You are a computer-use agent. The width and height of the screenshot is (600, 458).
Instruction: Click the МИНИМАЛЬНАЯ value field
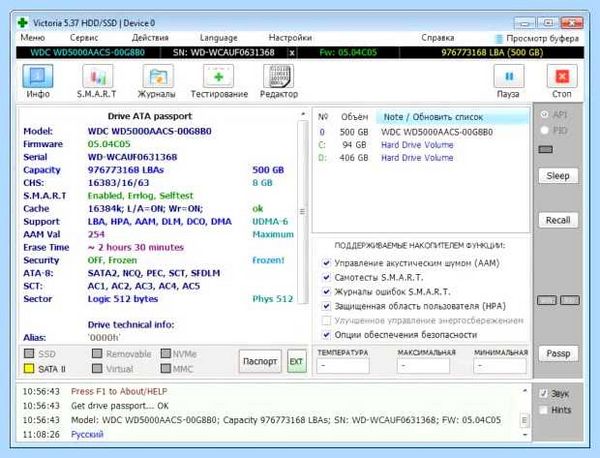pos(500,366)
